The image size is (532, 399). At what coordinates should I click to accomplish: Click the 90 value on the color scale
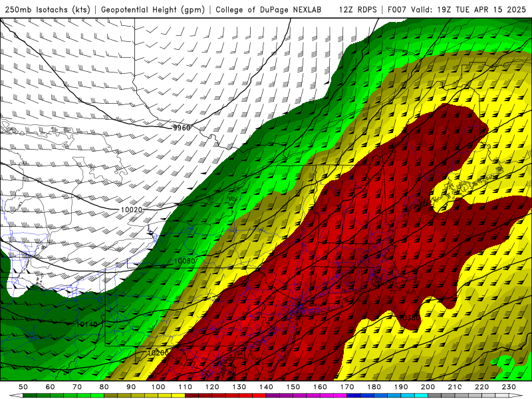(131, 387)
